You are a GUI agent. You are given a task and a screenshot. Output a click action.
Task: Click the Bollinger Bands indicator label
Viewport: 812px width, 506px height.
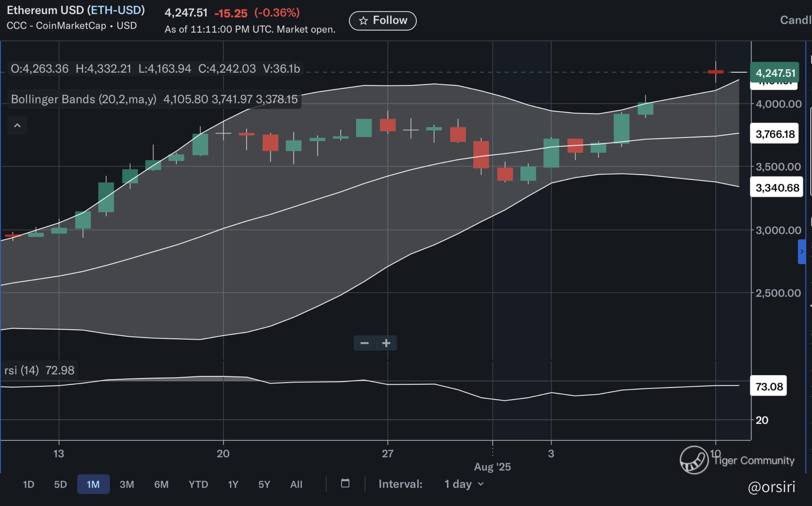click(83, 99)
